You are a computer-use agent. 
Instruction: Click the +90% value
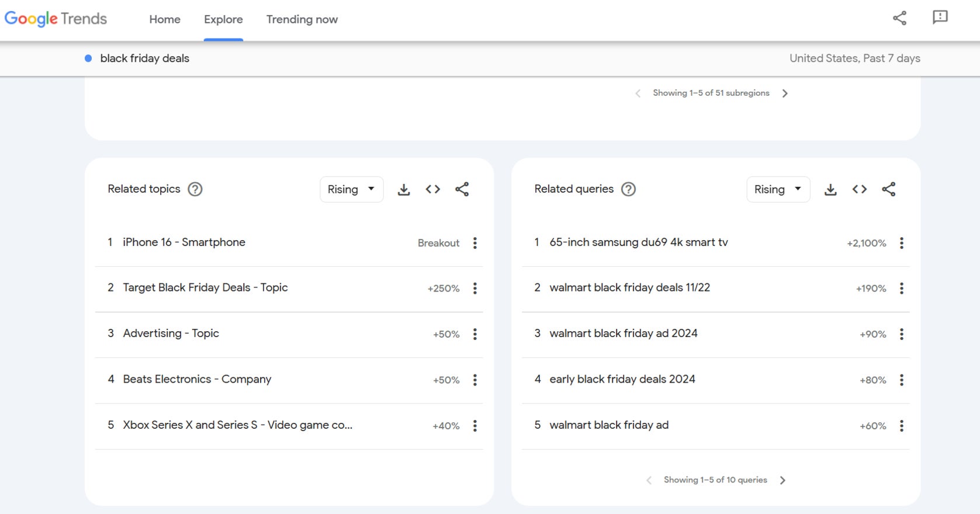click(x=873, y=334)
